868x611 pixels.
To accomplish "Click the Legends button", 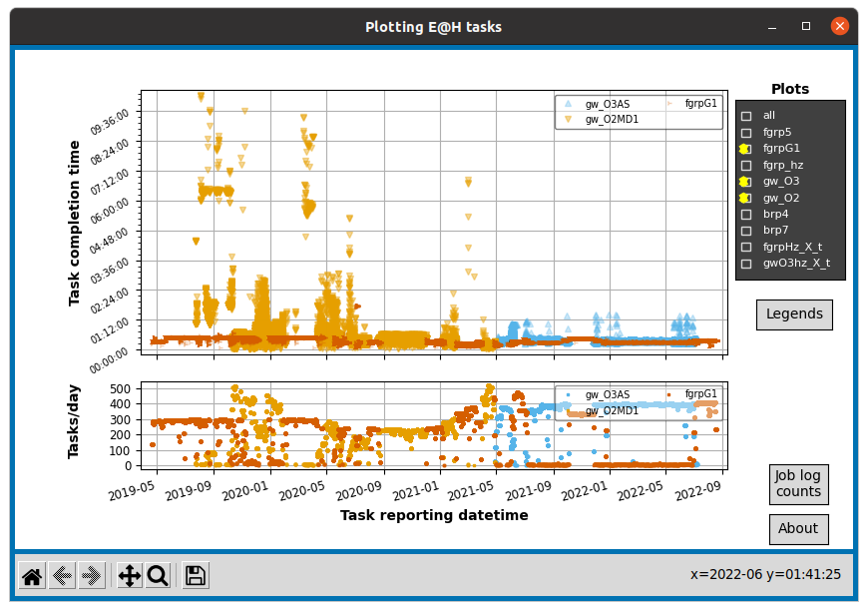I will click(x=794, y=314).
